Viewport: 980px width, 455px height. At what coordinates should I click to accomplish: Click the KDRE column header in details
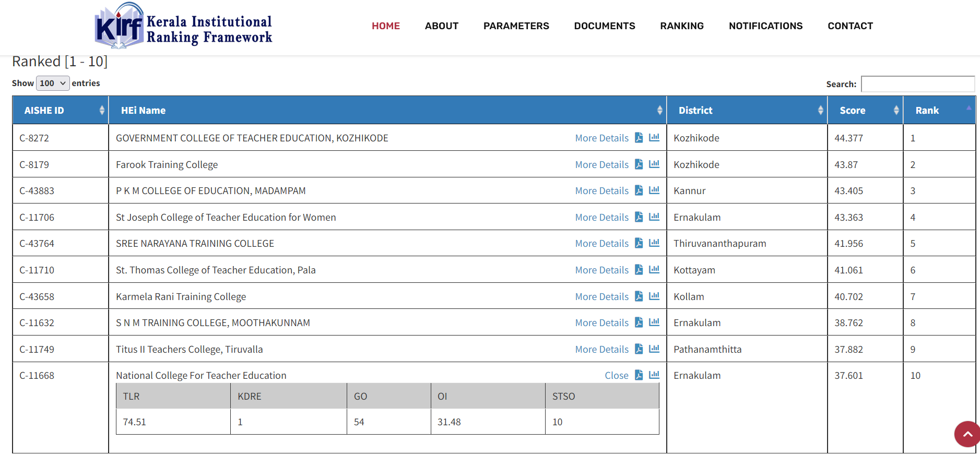click(289, 396)
